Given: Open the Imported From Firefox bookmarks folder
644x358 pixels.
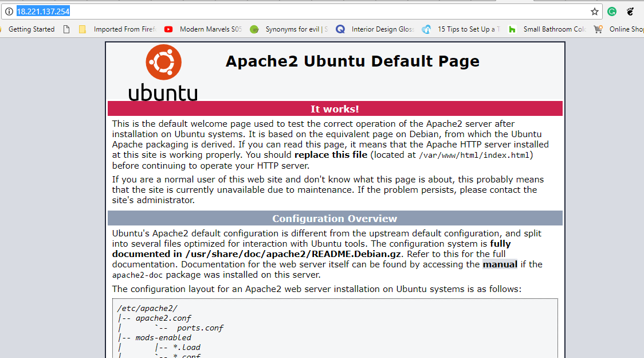Looking at the screenshot, I should 117,29.
